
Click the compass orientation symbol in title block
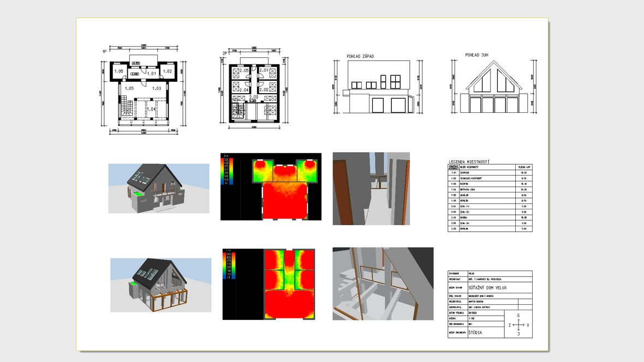(x=518, y=325)
